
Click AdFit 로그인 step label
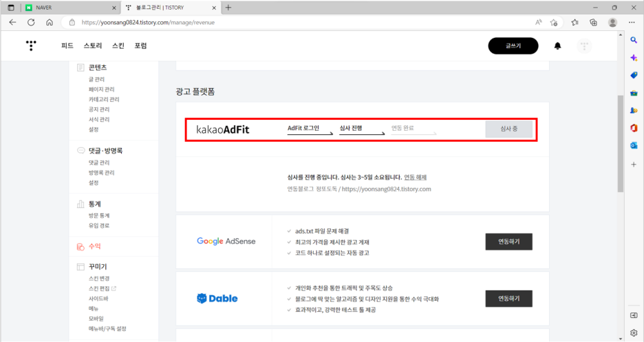pos(303,128)
